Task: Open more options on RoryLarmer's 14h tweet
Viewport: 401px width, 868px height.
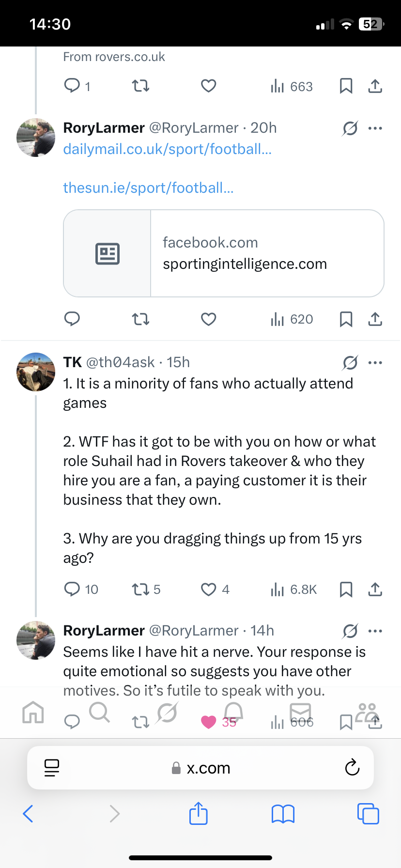Action: 375,631
